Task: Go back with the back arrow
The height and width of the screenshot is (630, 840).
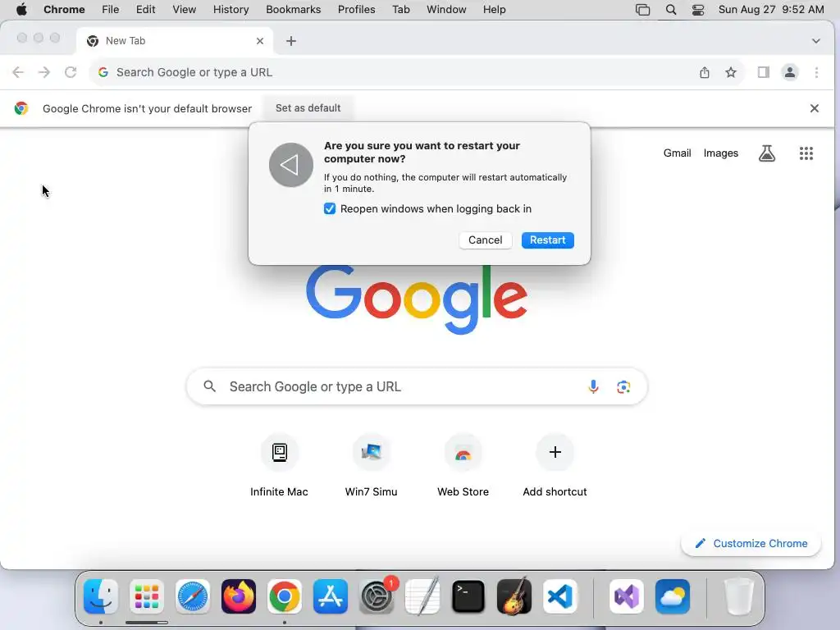Action: [x=18, y=72]
